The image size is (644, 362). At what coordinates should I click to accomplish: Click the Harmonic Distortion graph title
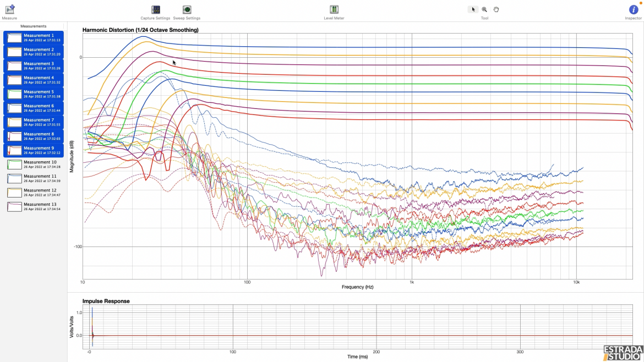point(140,30)
